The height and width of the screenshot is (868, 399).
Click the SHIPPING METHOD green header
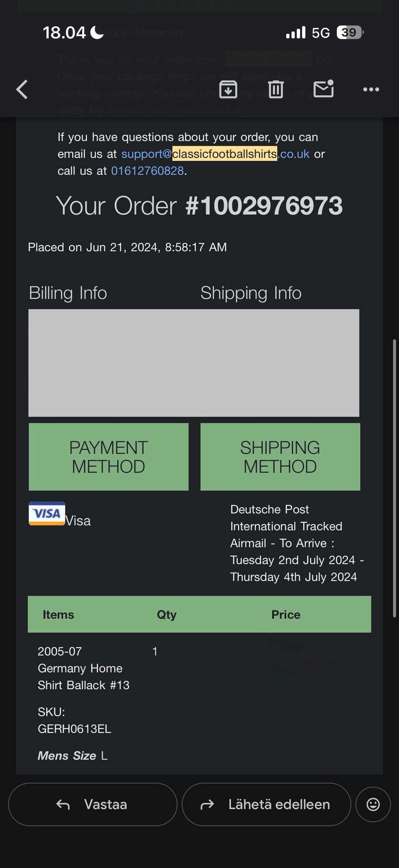coord(280,457)
